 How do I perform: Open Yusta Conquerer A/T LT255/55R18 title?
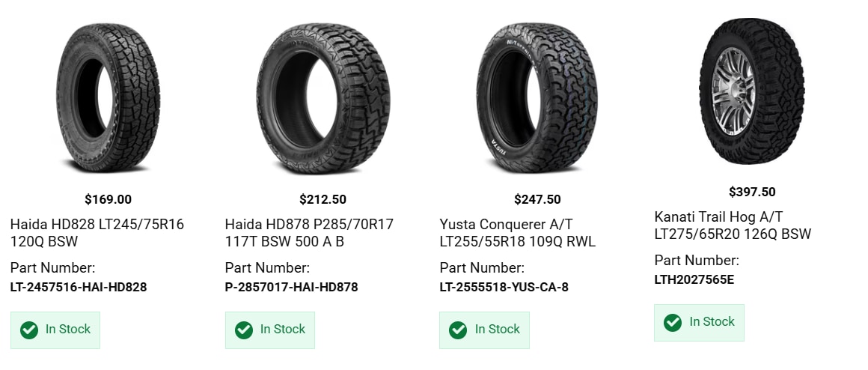coord(518,233)
